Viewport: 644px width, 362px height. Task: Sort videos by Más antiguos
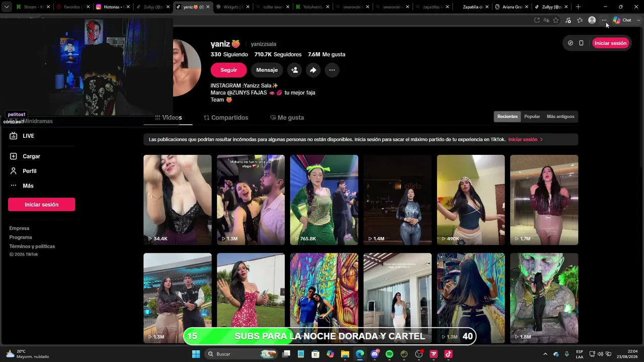[x=560, y=117]
